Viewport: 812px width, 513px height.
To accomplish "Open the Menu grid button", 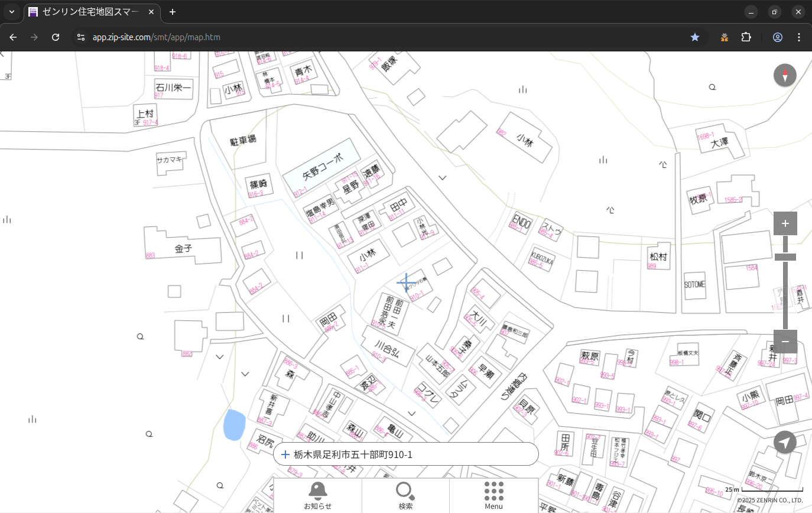I will (493, 496).
